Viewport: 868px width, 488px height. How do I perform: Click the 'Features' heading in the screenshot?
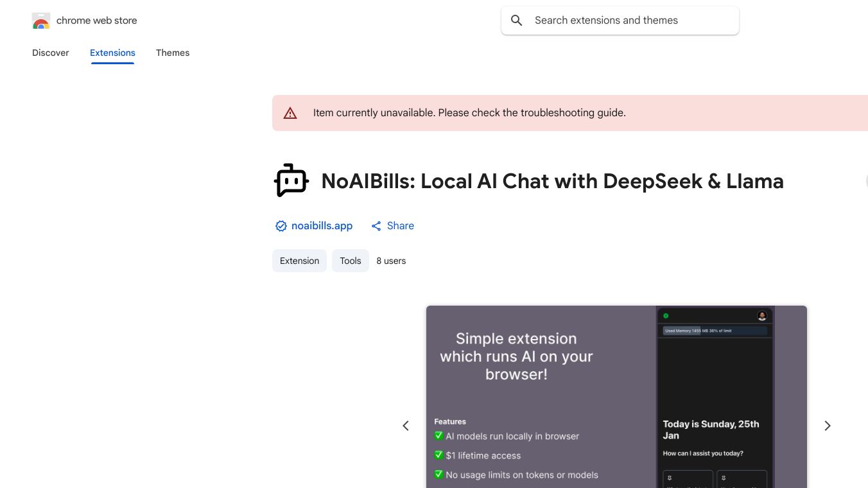450,422
